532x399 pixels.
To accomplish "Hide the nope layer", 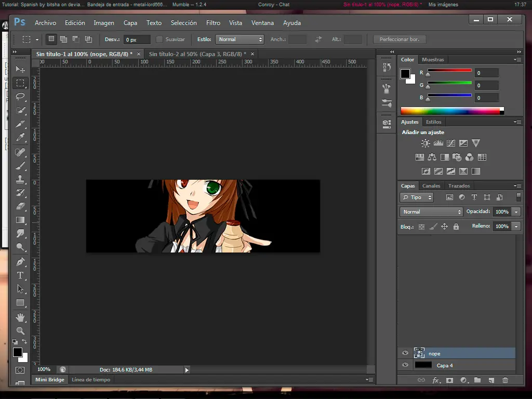I will [405, 353].
